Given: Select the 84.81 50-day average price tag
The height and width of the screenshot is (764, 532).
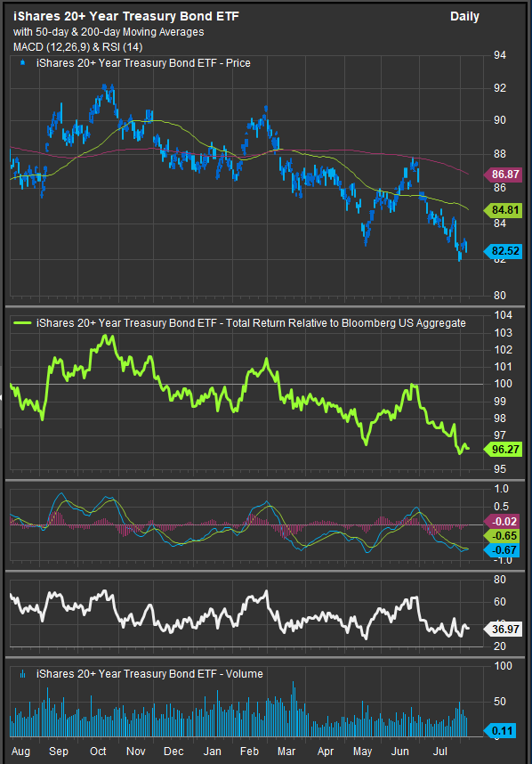Looking at the screenshot, I should tap(503, 210).
